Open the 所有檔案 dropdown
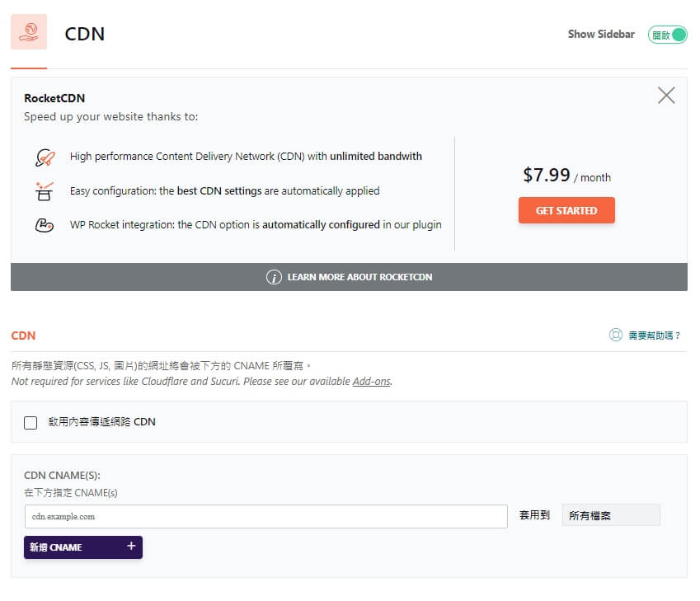 coord(611,515)
